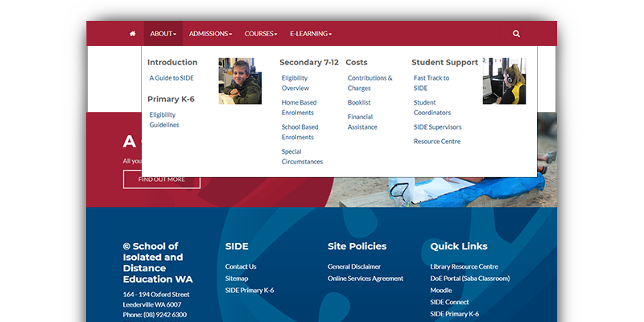Viewport: 644px width, 322px height.
Task: Open SIDE Primary K-6 under Quick Links
Action: (455, 314)
